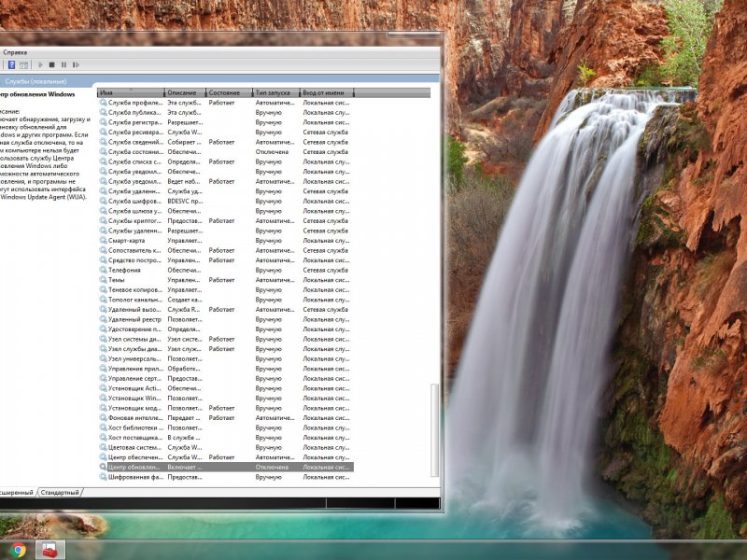Click Отключена start type in Центр обновлен... row
Screen dimensions: 747x560
pyautogui.click(x=272, y=468)
